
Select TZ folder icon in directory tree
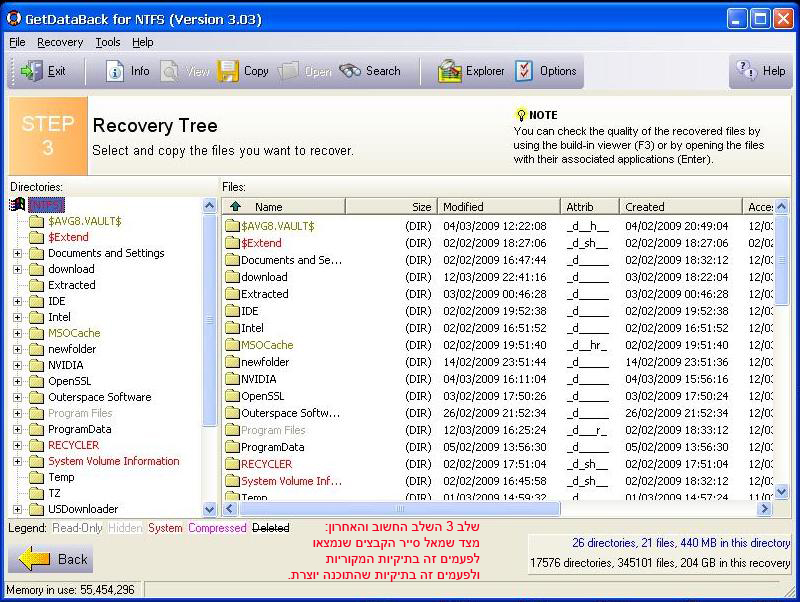[36, 493]
